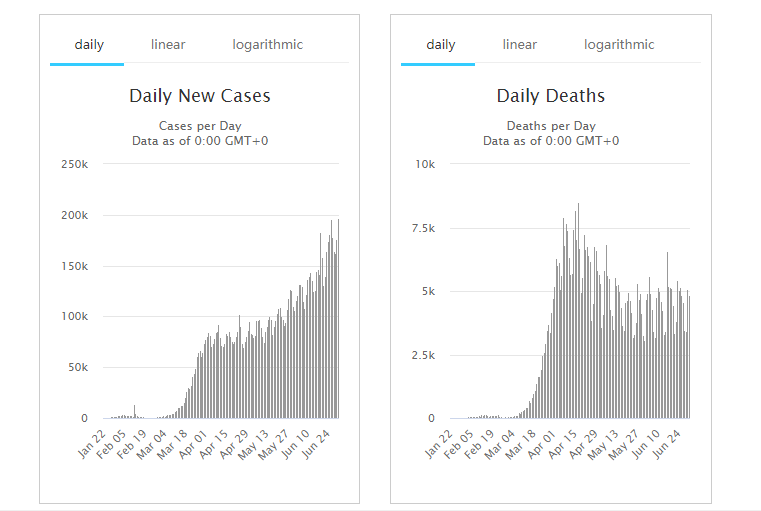Screen dimensions: 761x511
Task: Click the 'Deaths per Day' subtitle
Action: [x=551, y=126]
